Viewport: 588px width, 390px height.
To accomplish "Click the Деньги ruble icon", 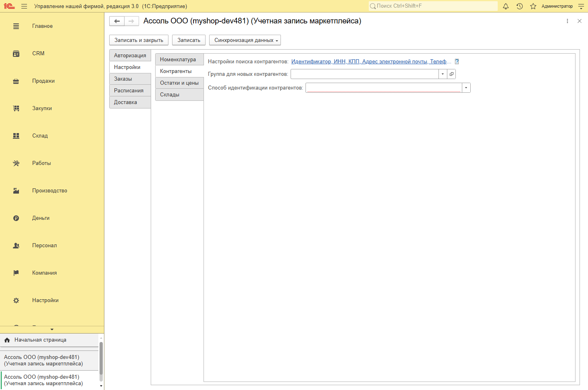I will 16,218.
